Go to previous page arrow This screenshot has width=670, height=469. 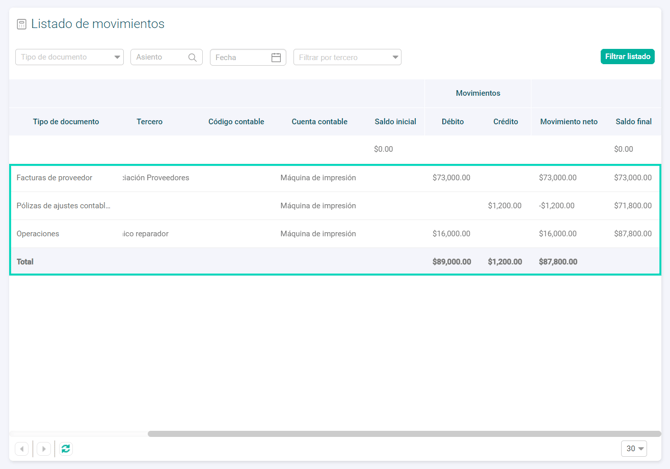tap(22, 449)
